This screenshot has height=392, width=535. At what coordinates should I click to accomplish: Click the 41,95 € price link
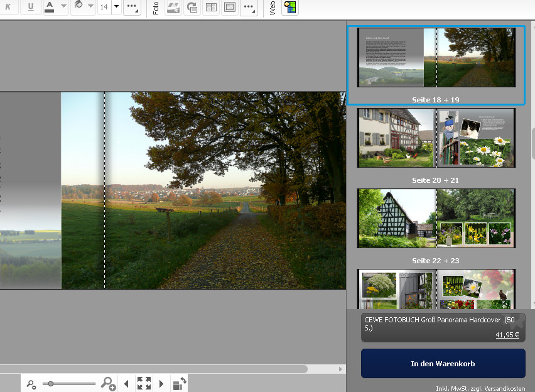point(507,335)
